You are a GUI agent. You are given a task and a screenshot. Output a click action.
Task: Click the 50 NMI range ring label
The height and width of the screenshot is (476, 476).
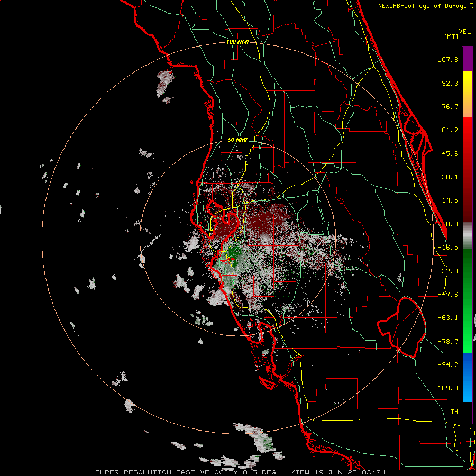[237, 140]
